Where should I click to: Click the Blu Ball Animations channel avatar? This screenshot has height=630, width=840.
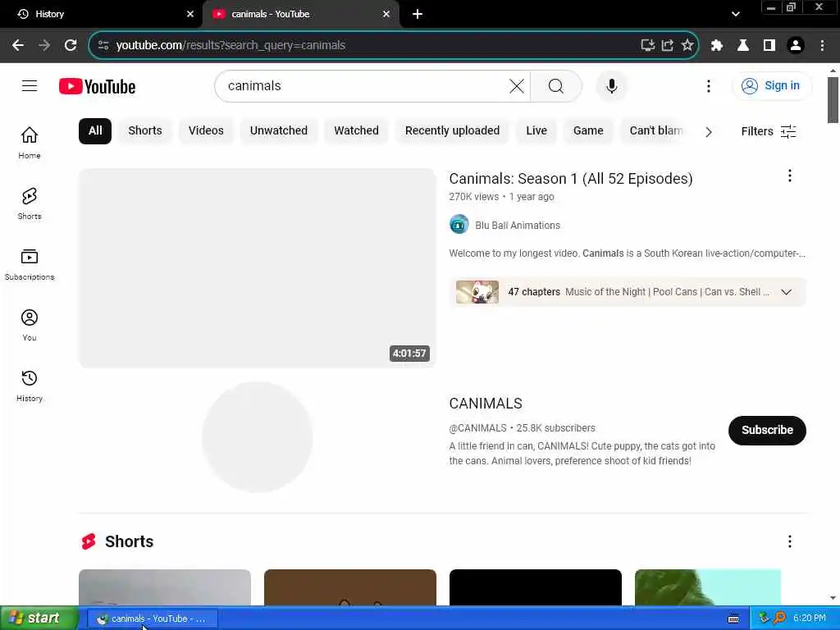[x=459, y=225]
